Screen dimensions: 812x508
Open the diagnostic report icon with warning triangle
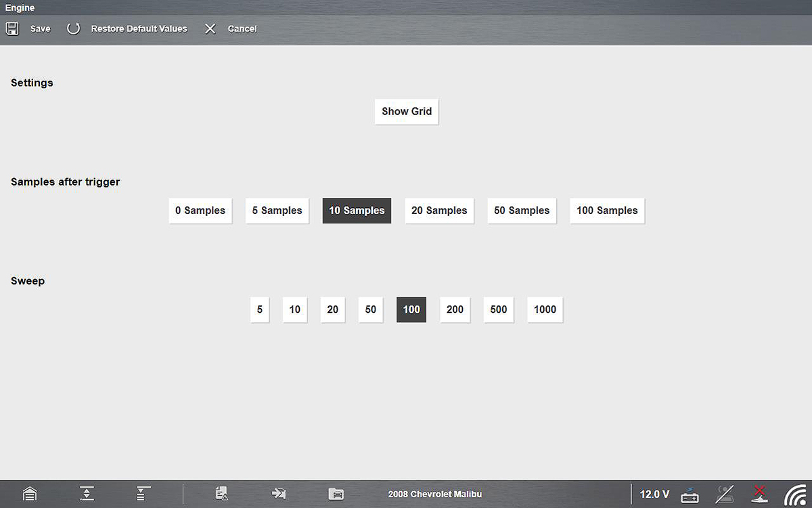(222, 494)
